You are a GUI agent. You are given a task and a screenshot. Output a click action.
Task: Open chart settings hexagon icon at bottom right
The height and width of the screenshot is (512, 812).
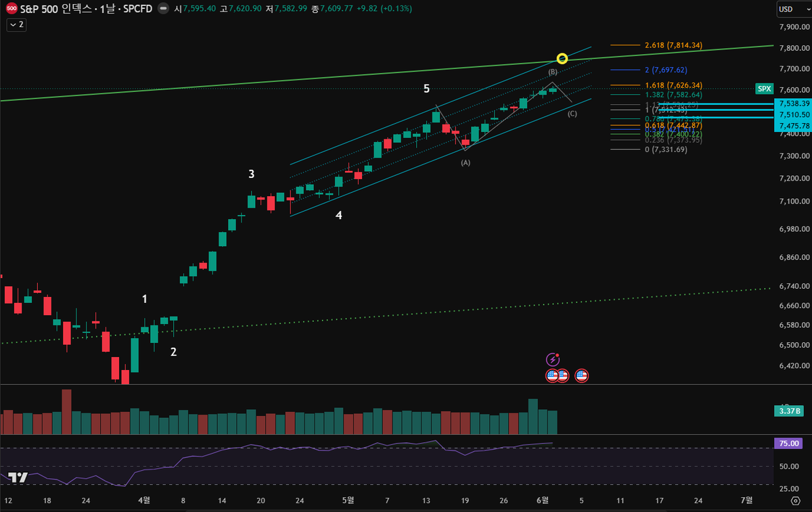796,501
